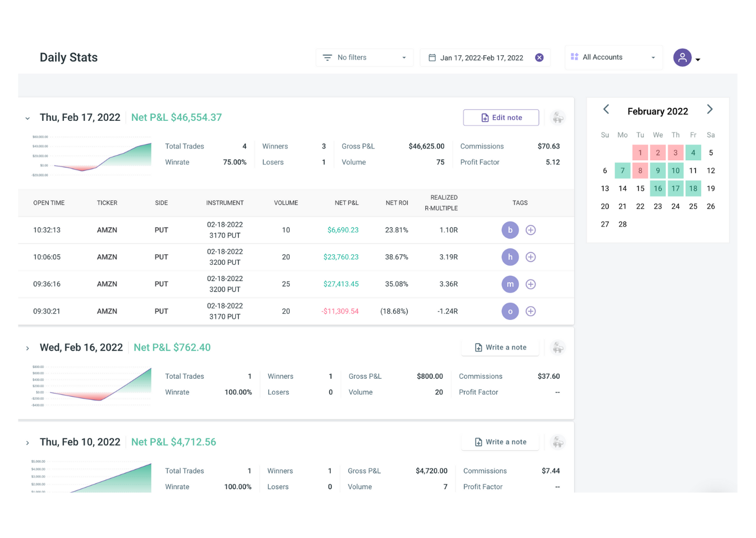
Task: Select day 10 on the February calendar
Action: (x=675, y=170)
